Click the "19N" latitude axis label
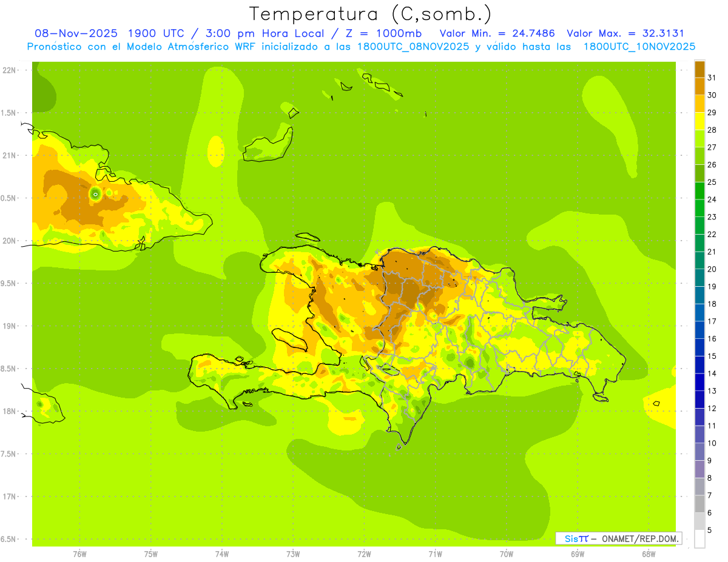728x562 pixels. (x=8, y=326)
